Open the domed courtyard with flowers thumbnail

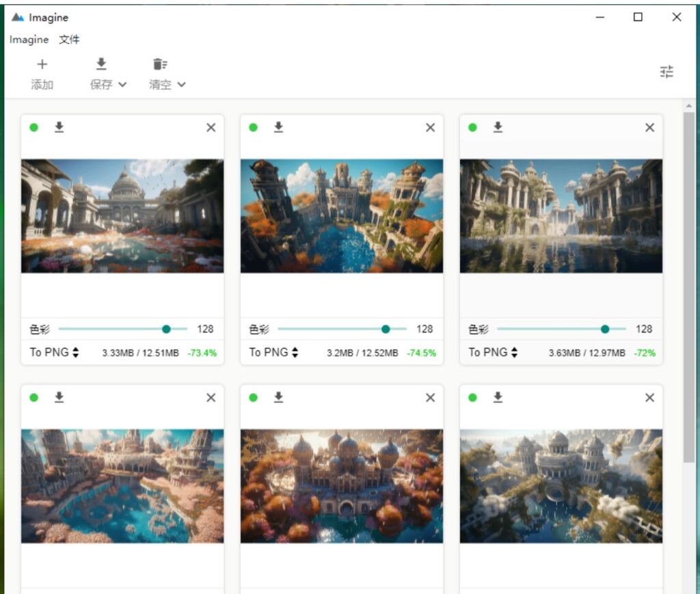pyautogui.click(x=122, y=216)
